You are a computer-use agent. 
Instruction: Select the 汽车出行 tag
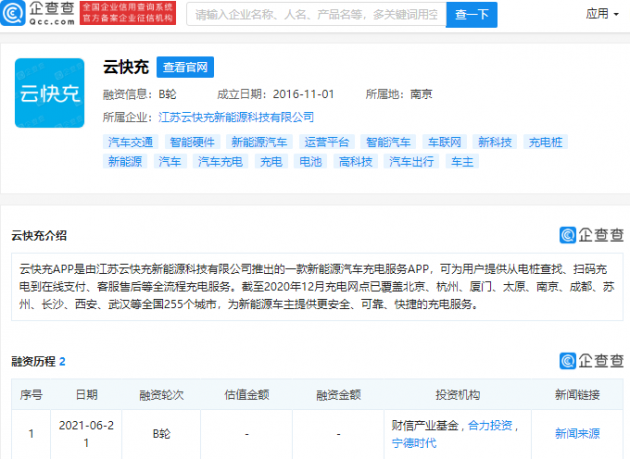[x=411, y=162]
